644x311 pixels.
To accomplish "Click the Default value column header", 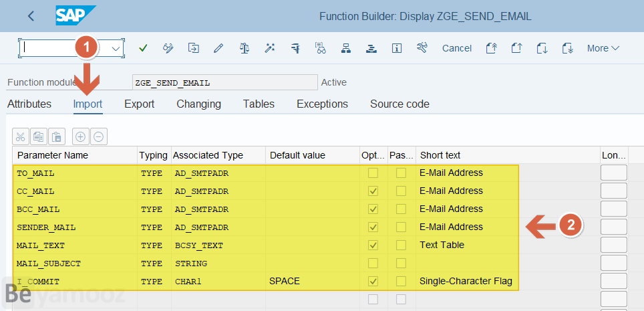I will [x=313, y=155].
